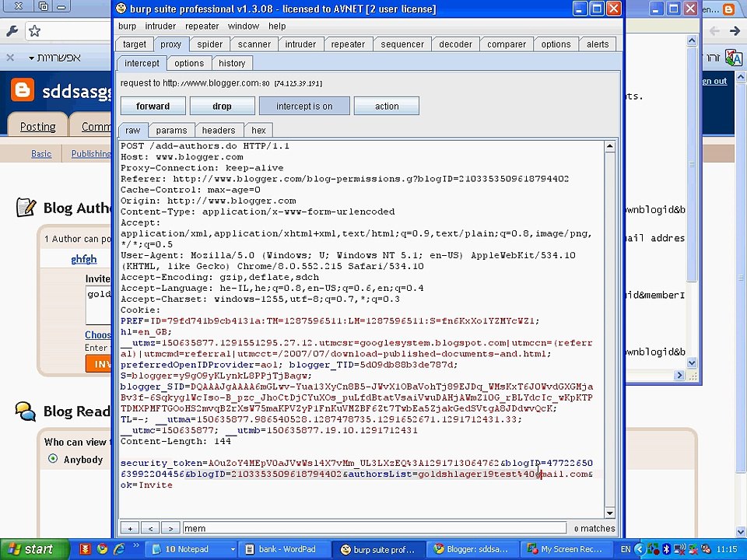Open the 10 Notepad taskbar group
Viewport: 747px width, 560px height.
(191, 549)
